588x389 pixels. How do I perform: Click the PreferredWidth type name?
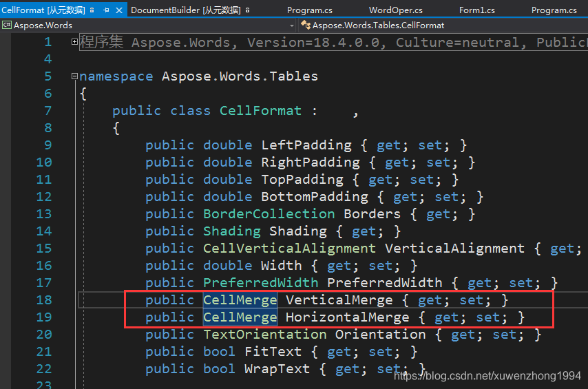pos(261,283)
